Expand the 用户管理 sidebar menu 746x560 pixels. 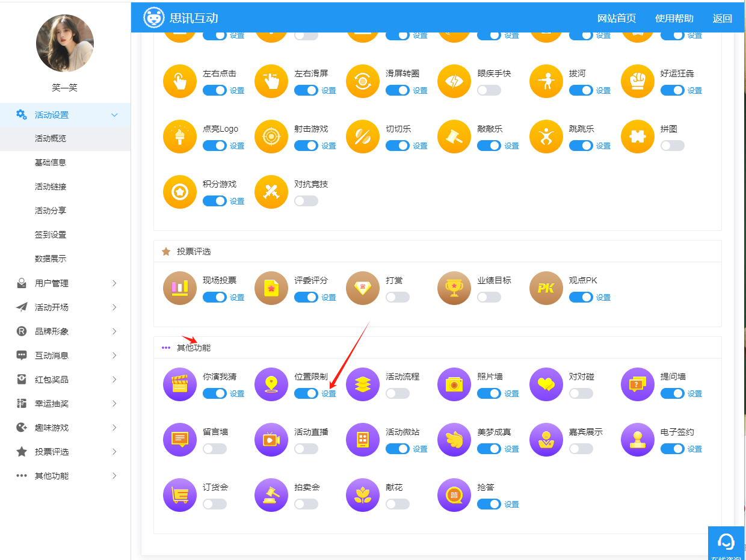[x=65, y=283]
